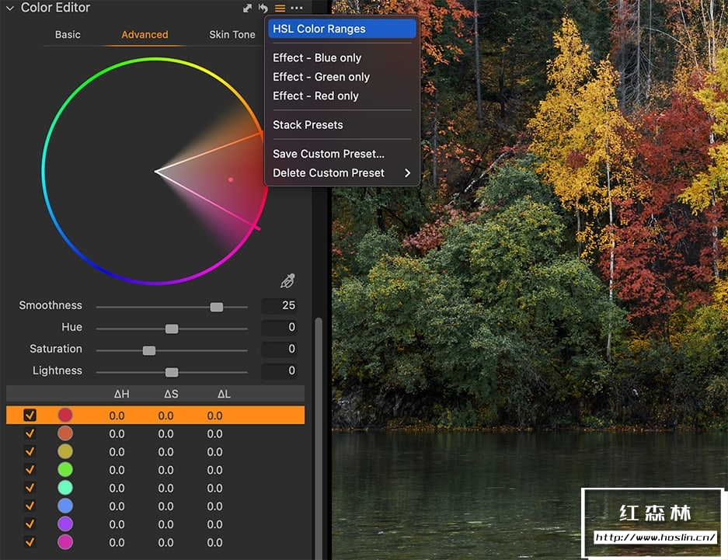Click the diagonal expand arrow icon in the header
This screenshot has width=728, height=560.
pyautogui.click(x=247, y=8)
